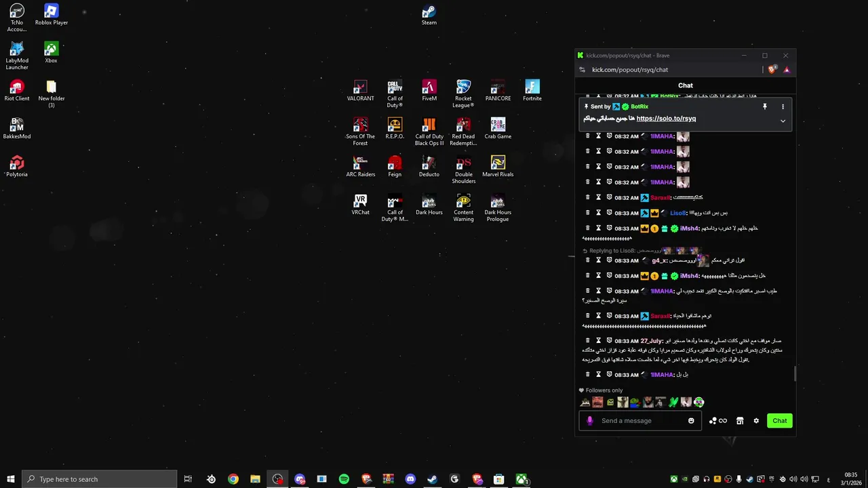Select the Red Dead Redemption desktop icon
This screenshot has width=868, height=488.
tap(463, 132)
